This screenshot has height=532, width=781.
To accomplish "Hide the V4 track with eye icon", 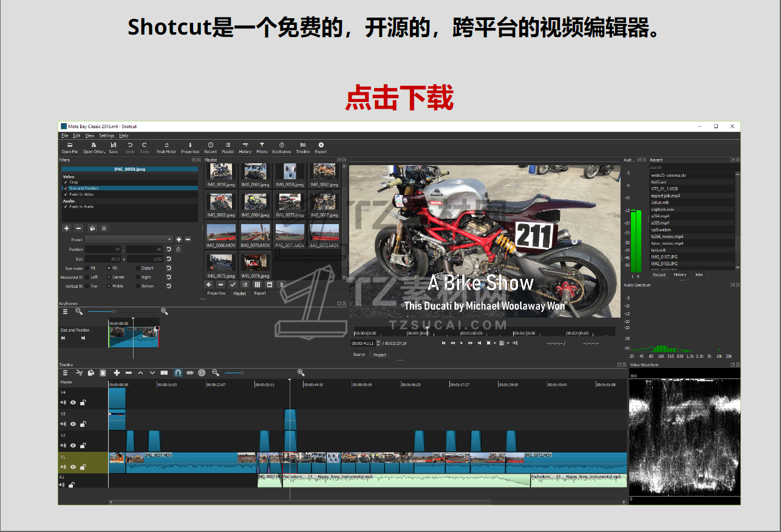I will [73, 402].
